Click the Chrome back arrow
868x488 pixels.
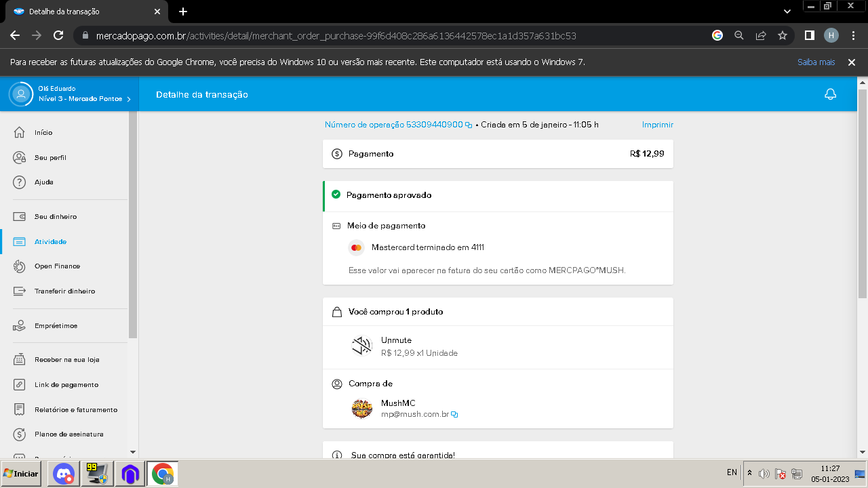(15, 35)
